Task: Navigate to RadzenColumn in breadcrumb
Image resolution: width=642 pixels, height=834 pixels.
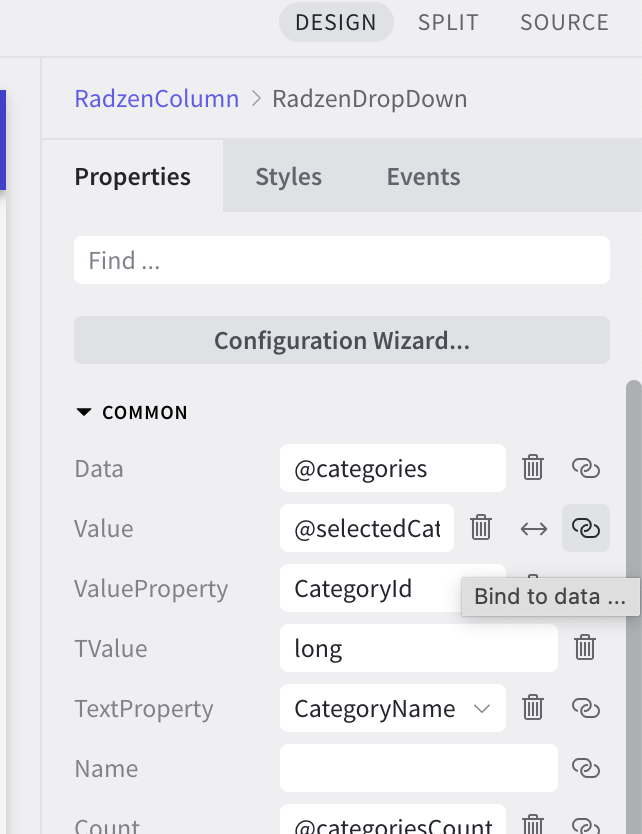Action: 157,99
